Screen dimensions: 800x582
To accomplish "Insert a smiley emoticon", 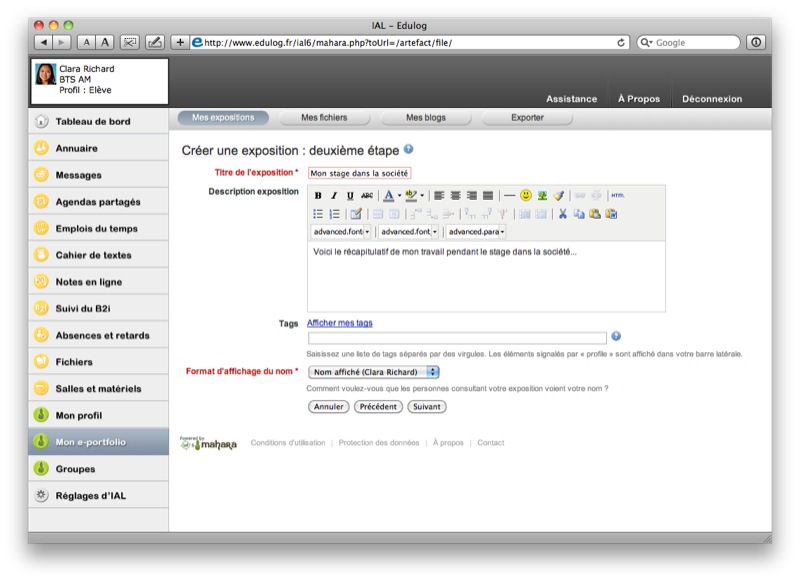I will click(525, 196).
